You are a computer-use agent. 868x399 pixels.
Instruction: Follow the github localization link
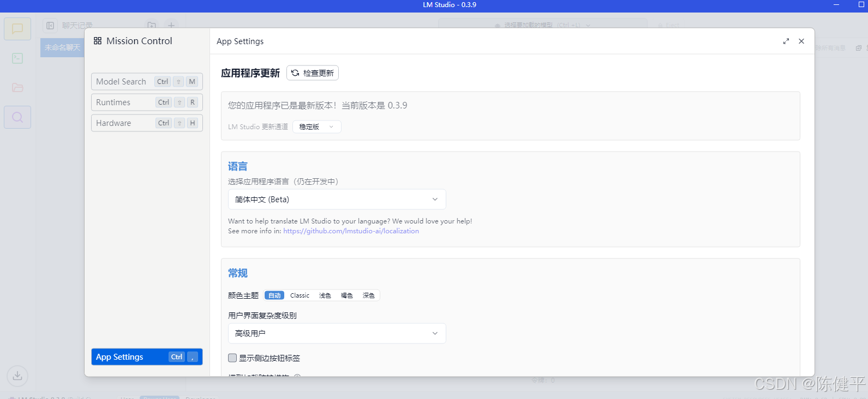coord(351,231)
